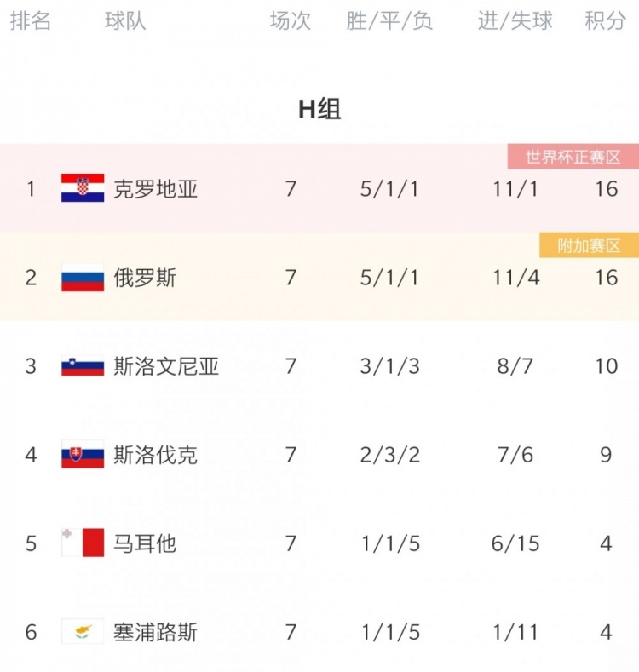The width and height of the screenshot is (639, 672).
Task: Click the Croatia flag icon
Action: point(83,187)
